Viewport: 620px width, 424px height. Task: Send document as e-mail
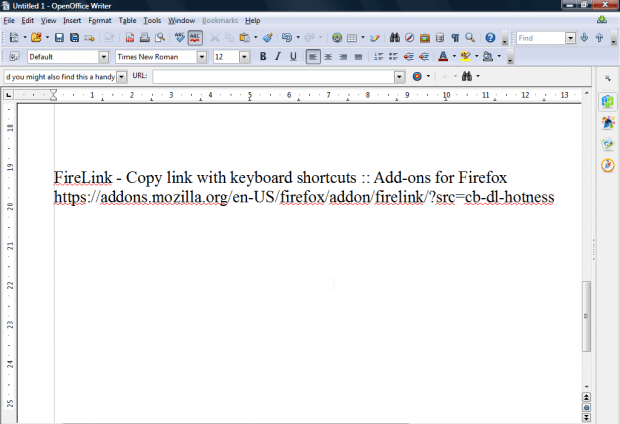point(90,38)
